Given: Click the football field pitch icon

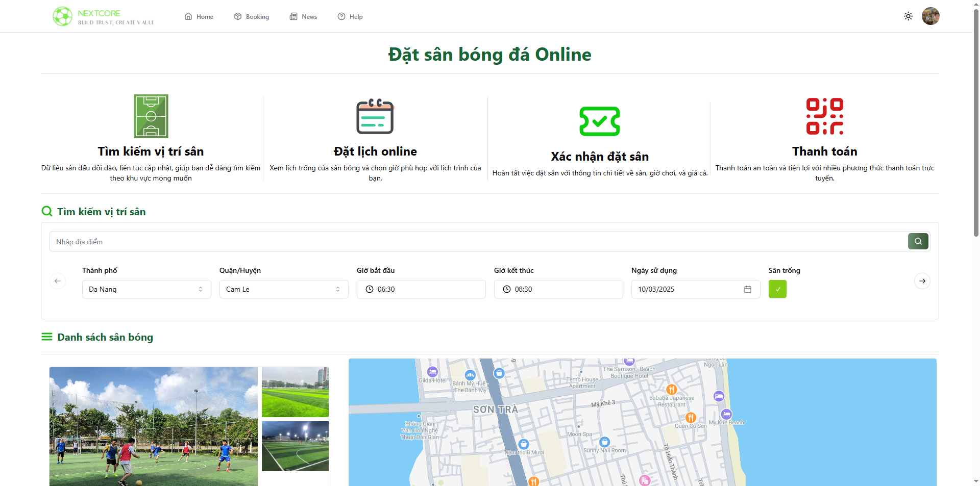Looking at the screenshot, I should click(151, 116).
